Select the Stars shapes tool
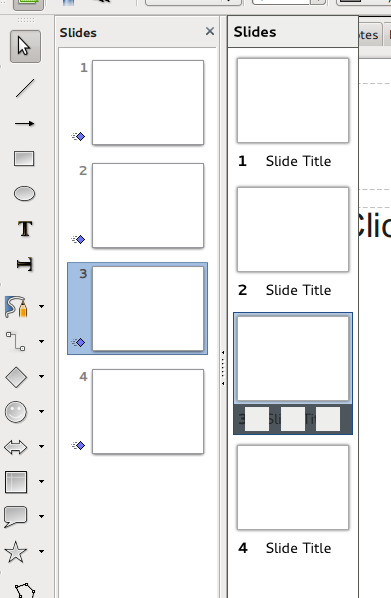The height and width of the screenshot is (598, 391). click(16, 552)
